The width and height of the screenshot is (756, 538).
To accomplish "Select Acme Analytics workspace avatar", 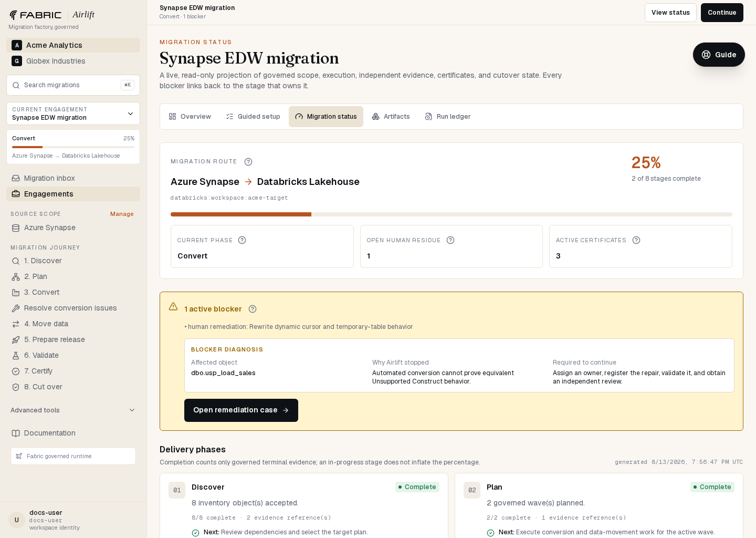I will [17, 45].
